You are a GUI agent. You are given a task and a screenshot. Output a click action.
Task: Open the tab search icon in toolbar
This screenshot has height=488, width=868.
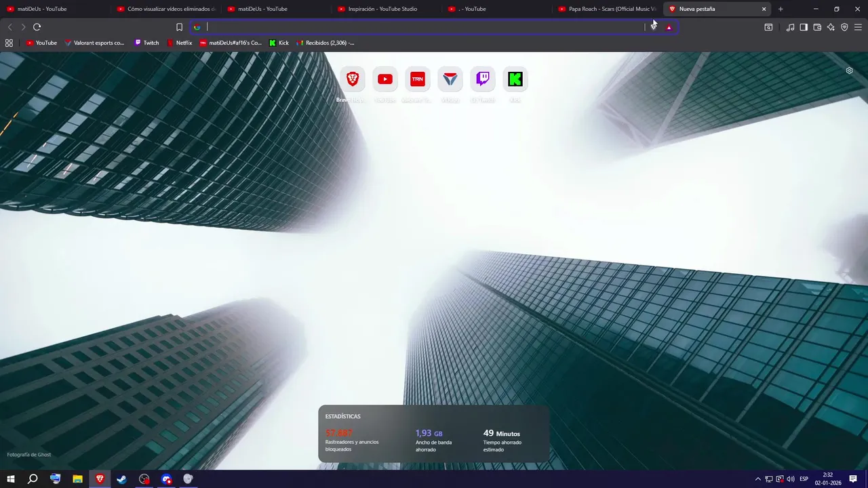coord(768,27)
